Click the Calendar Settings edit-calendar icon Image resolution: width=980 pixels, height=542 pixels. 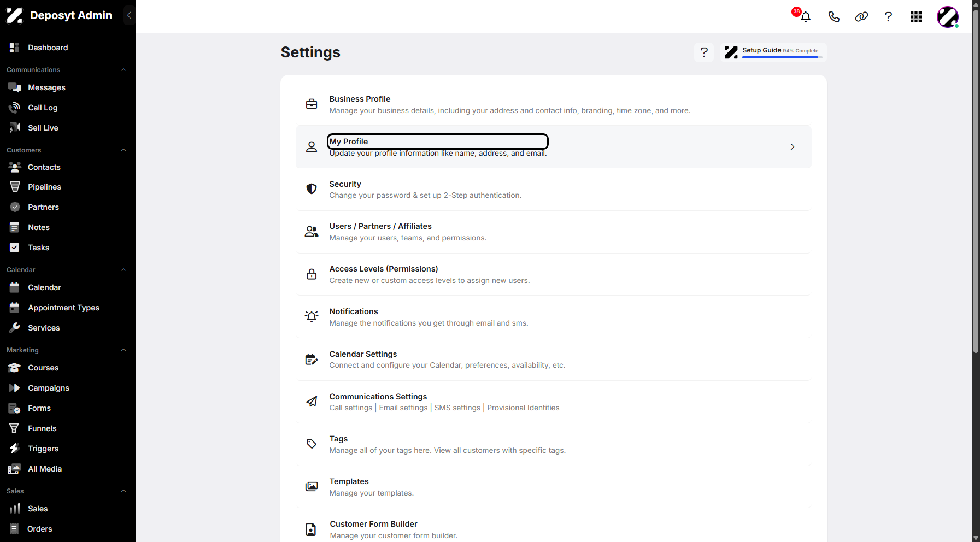(x=312, y=359)
